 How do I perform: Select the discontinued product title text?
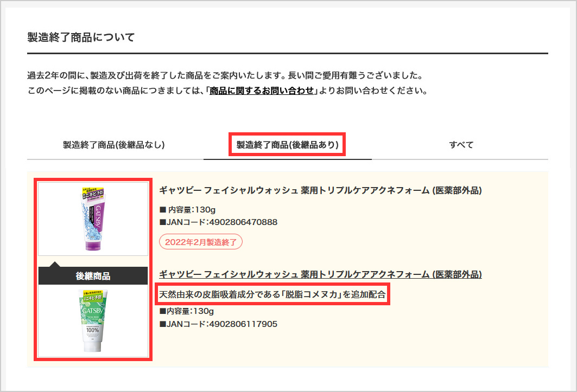320,190
